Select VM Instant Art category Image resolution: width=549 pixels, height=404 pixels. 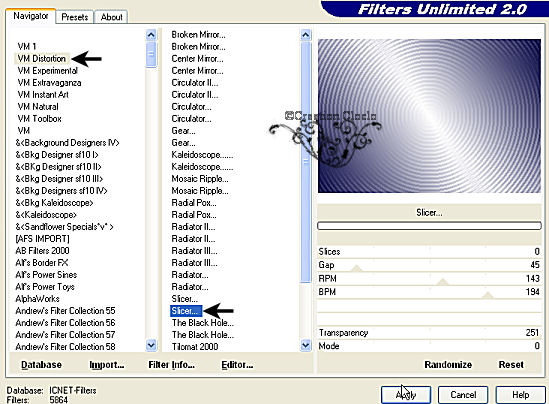[x=43, y=95]
